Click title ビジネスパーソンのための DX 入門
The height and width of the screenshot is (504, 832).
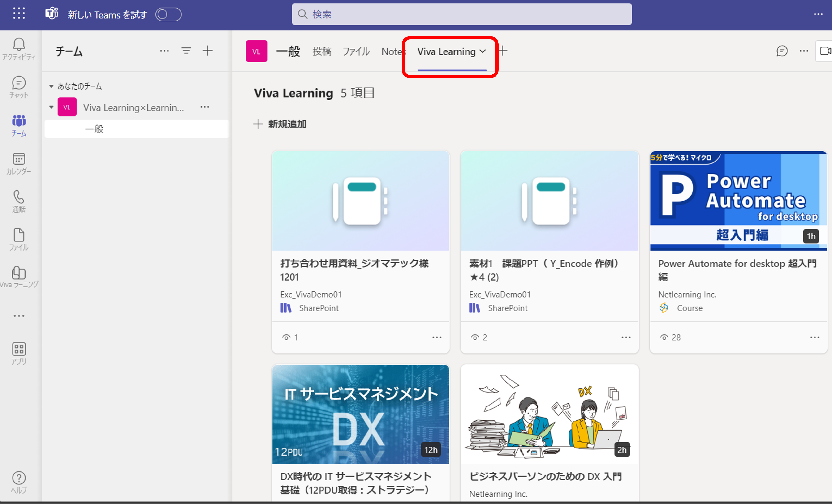click(x=545, y=476)
